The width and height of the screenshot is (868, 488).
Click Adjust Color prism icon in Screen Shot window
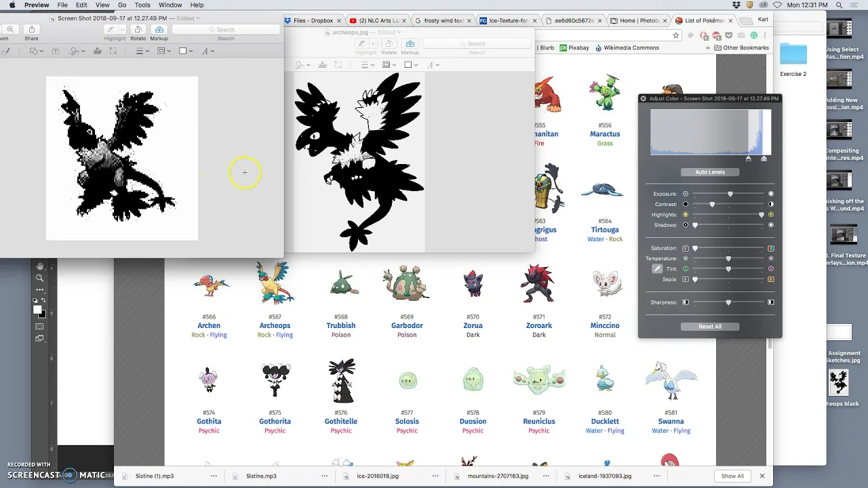[97, 51]
